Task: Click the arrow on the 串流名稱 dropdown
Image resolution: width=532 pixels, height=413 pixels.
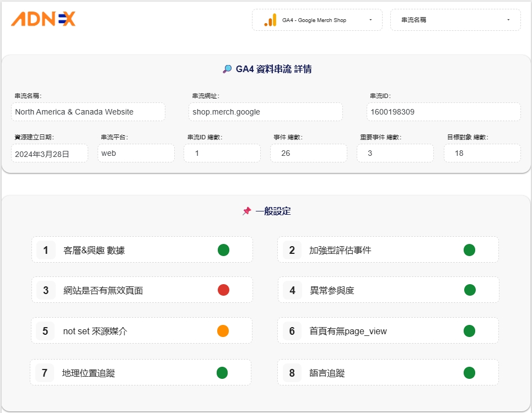Action: click(508, 20)
